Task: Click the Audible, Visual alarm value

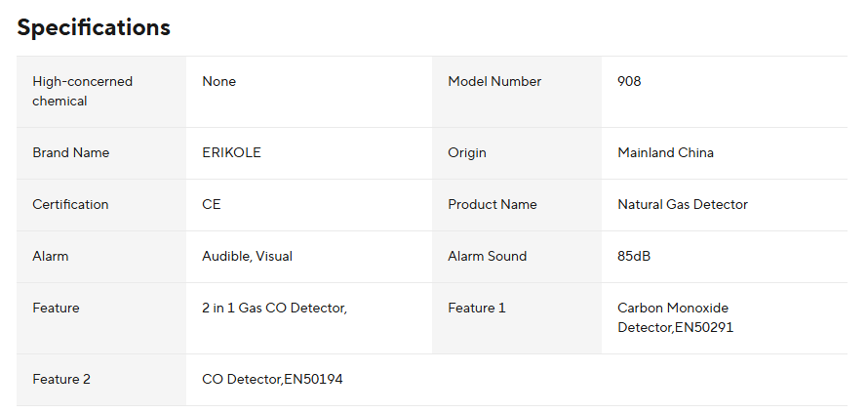Action: coord(247,256)
